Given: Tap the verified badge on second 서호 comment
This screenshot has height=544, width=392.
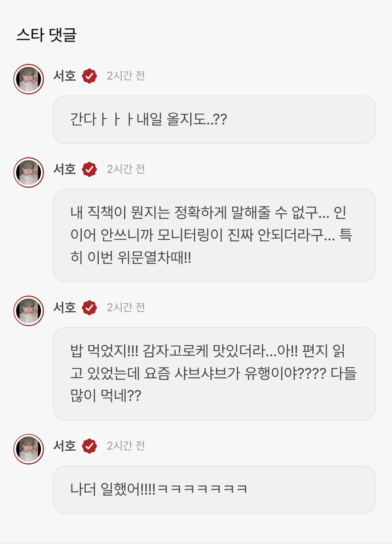Looking at the screenshot, I should pos(89,169).
